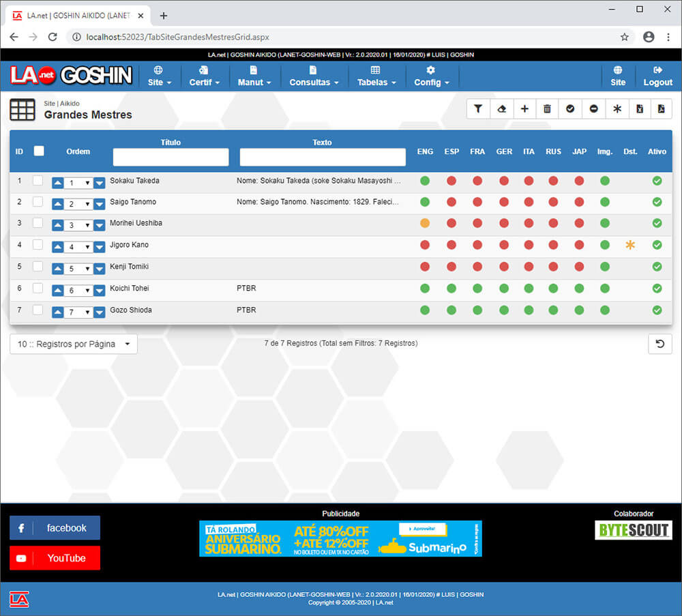Open order dropdown for Morihei Ueshiba
The height and width of the screenshot is (616, 682).
pos(79,226)
